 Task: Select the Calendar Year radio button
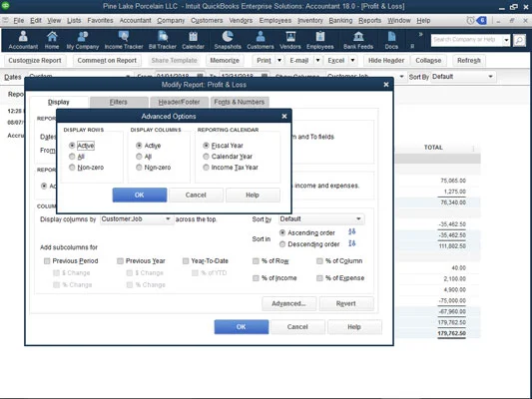click(x=206, y=157)
